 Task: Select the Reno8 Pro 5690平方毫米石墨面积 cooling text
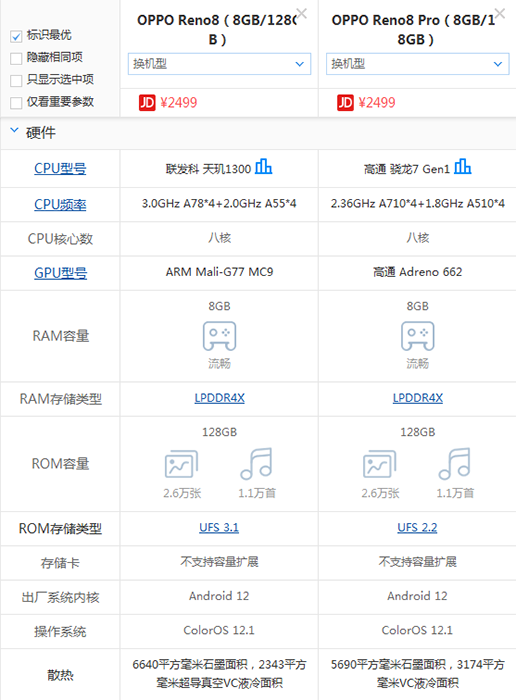pos(417,674)
